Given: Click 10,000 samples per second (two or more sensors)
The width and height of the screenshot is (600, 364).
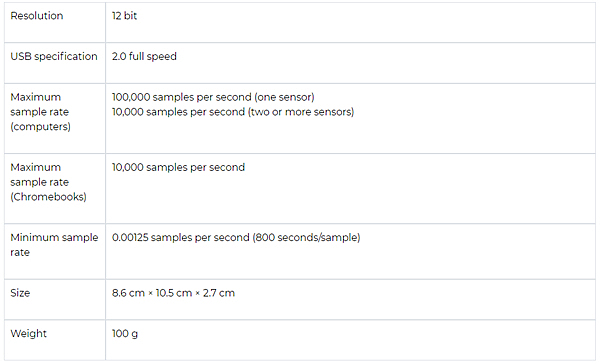Looking at the screenshot, I should pos(233,112).
